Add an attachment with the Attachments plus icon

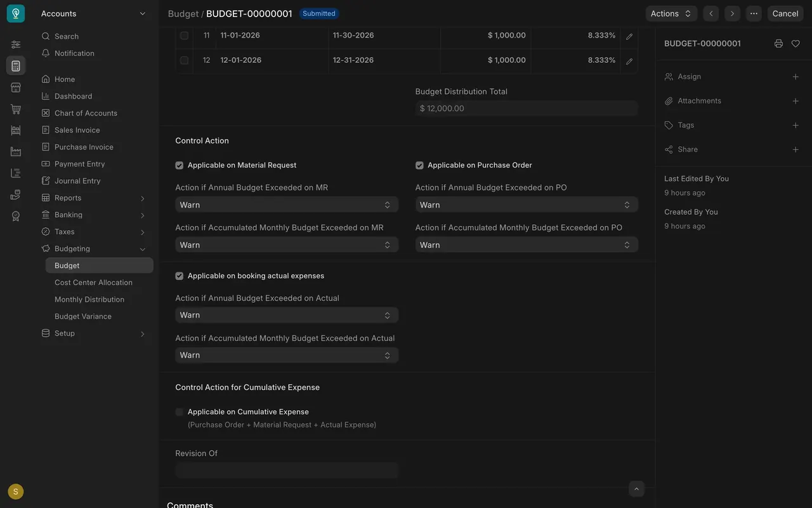click(796, 101)
